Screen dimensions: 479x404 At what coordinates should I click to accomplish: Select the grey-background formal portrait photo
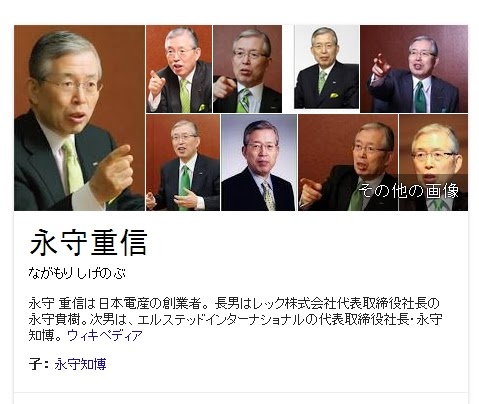pos(259,162)
